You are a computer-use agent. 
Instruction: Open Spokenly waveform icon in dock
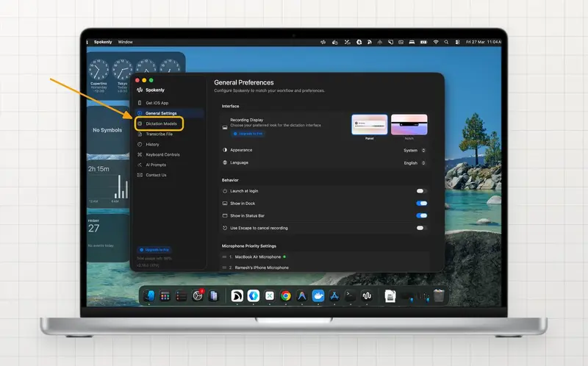(367, 296)
